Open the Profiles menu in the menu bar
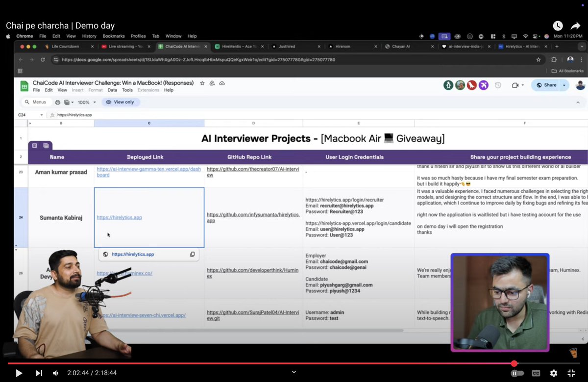588x382 pixels. click(138, 36)
